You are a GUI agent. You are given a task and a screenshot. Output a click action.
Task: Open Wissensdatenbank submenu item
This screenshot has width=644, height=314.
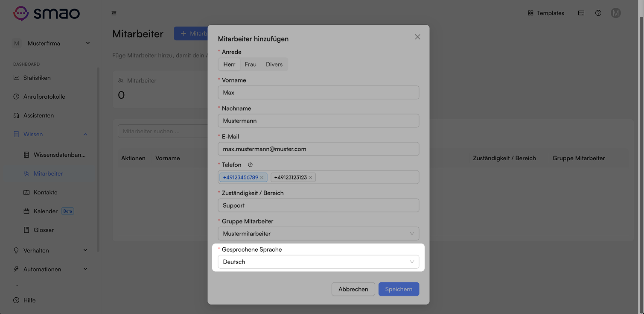(55, 155)
